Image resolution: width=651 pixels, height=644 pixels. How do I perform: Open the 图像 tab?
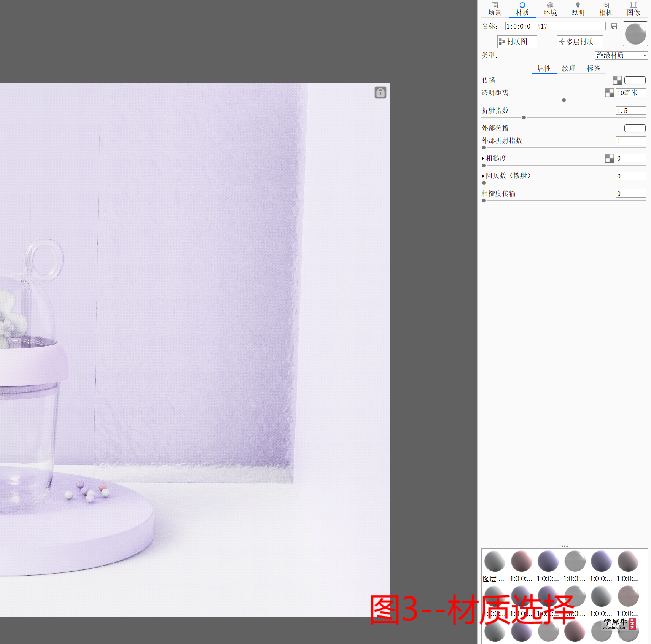click(x=633, y=9)
